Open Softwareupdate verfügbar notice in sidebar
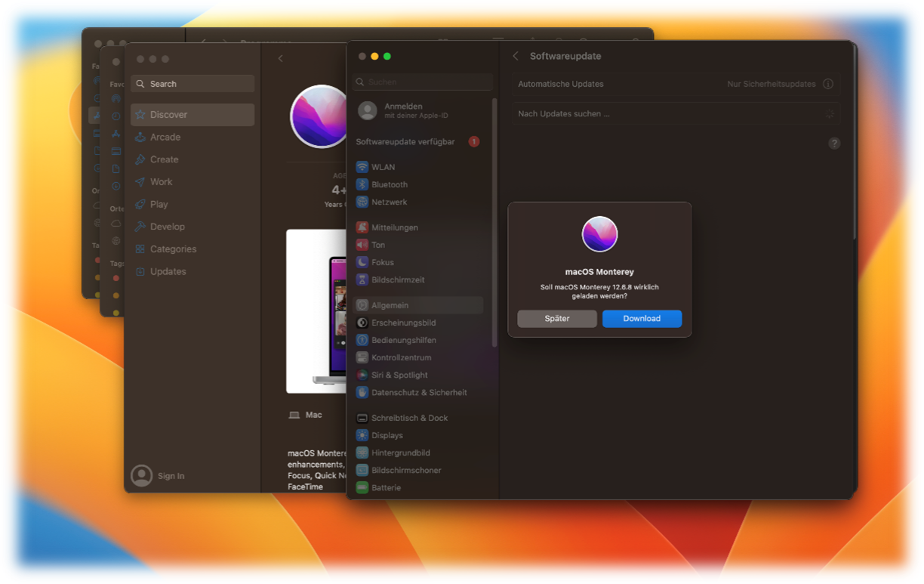Image resolution: width=924 pixels, height=584 pixels. click(x=418, y=141)
